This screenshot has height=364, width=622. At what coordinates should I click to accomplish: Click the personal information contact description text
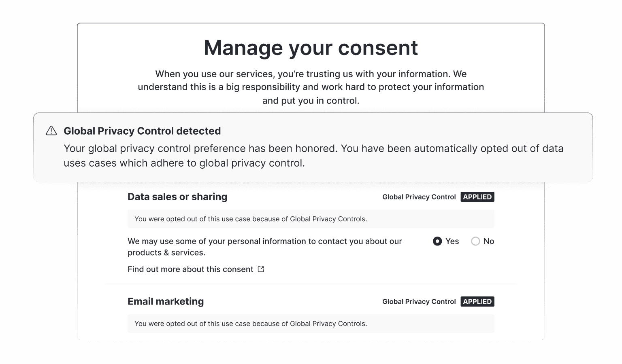pyautogui.click(x=265, y=247)
